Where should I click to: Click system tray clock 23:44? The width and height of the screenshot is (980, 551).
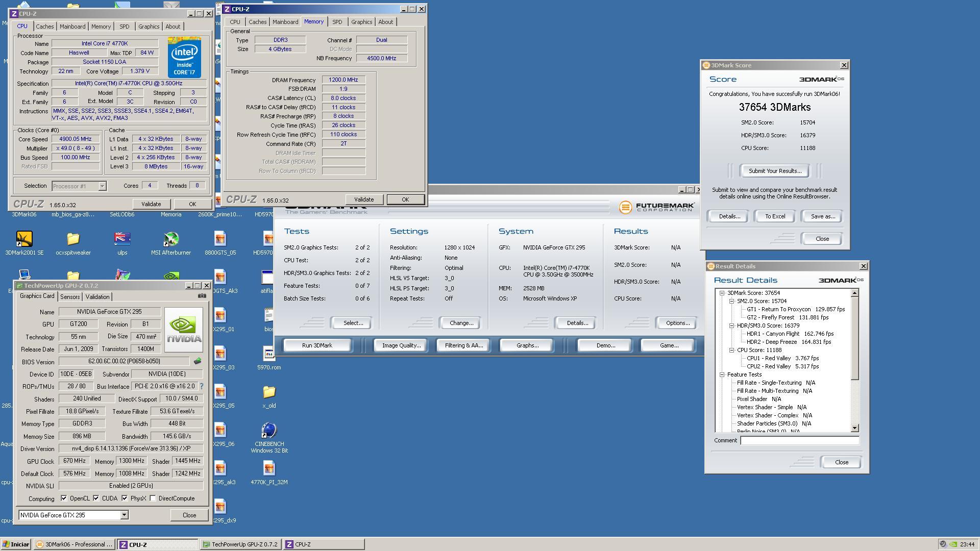click(967, 544)
